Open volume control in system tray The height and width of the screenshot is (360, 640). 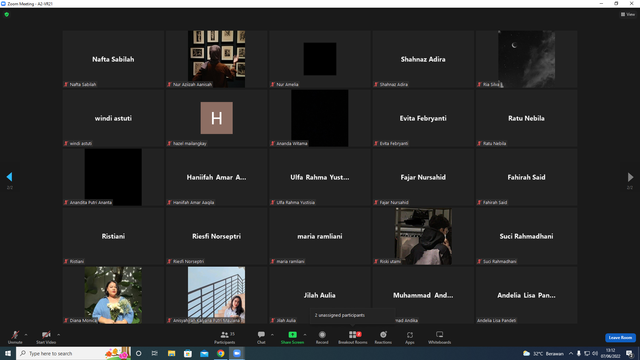(595, 353)
